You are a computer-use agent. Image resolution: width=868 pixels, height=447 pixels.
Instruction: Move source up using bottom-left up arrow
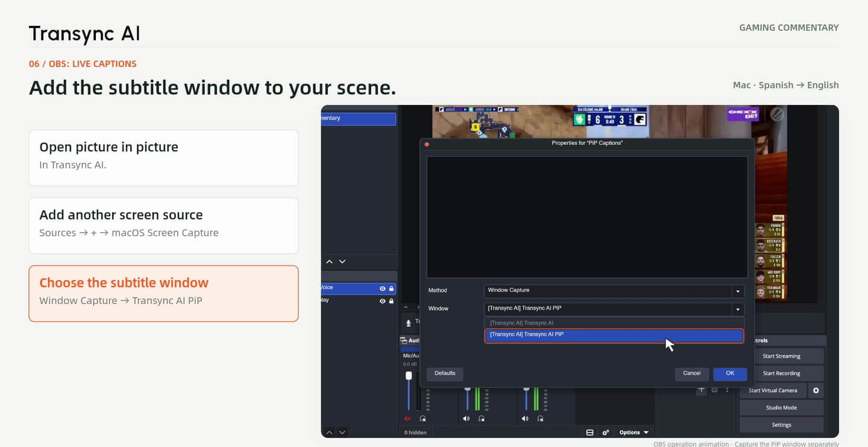pyautogui.click(x=329, y=432)
